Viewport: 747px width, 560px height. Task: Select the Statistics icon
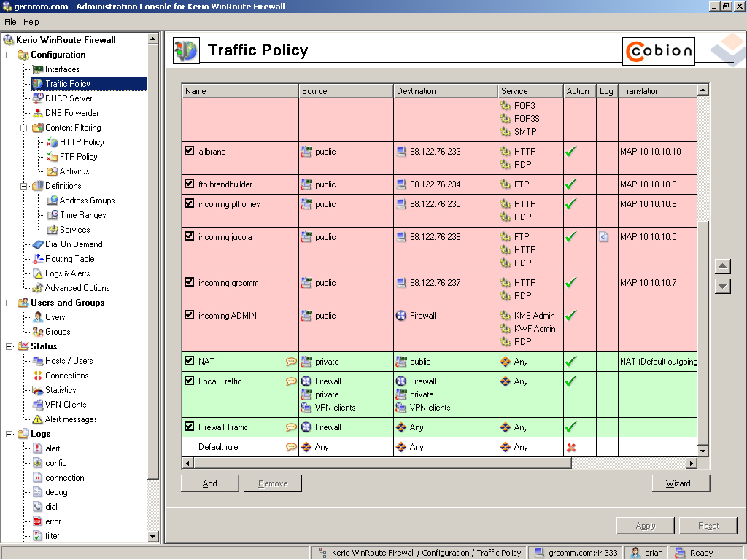38,391
